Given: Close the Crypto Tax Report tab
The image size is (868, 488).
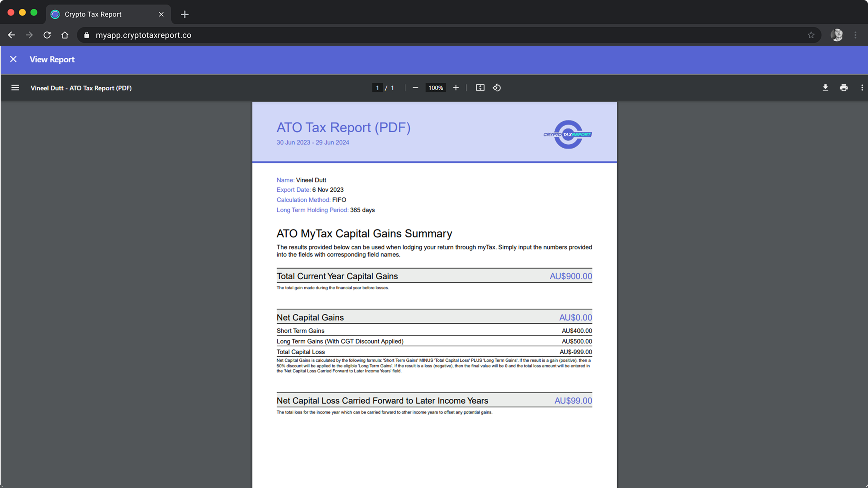Looking at the screenshot, I should coord(161,14).
